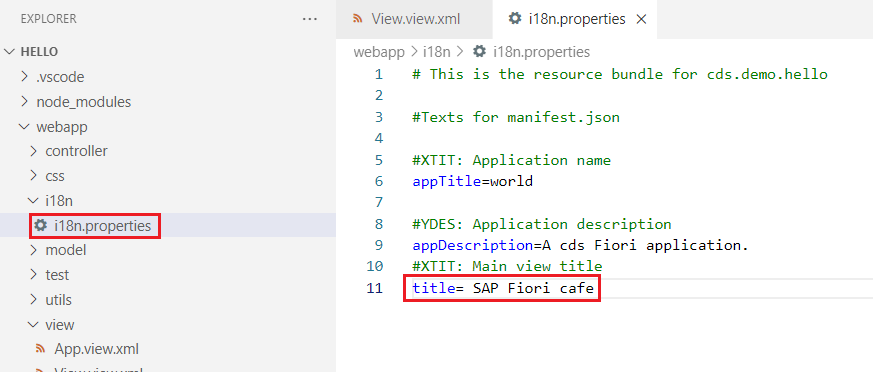Place cursor on 'title= SAP Fiori cafe' line

point(503,288)
